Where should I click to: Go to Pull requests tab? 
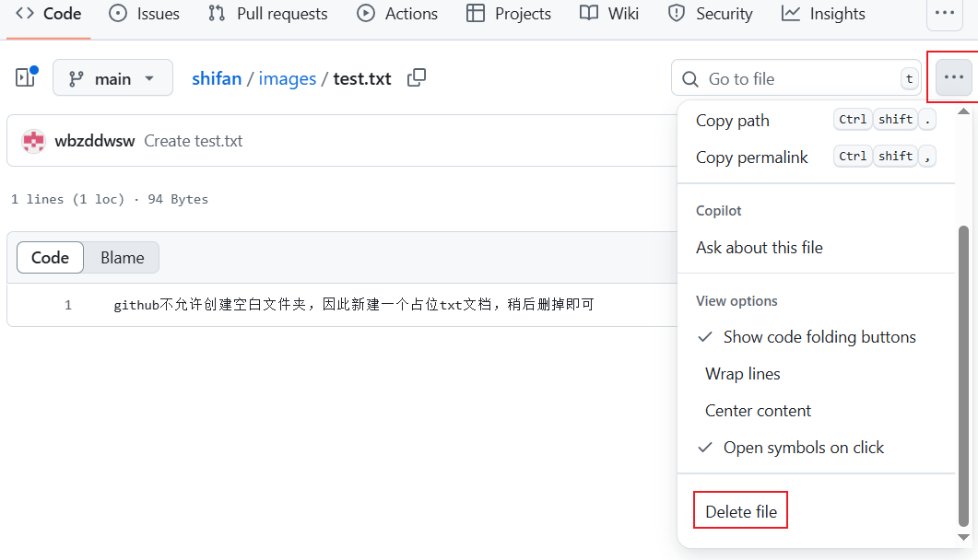(x=268, y=14)
